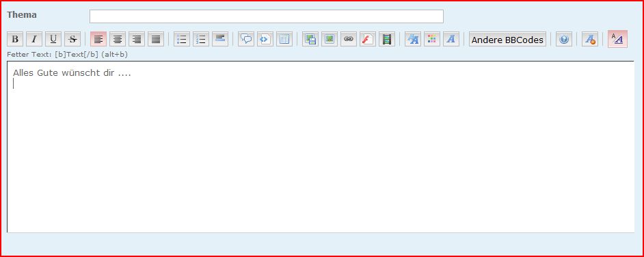Insert a quote speech bubble

coord(246,40)
